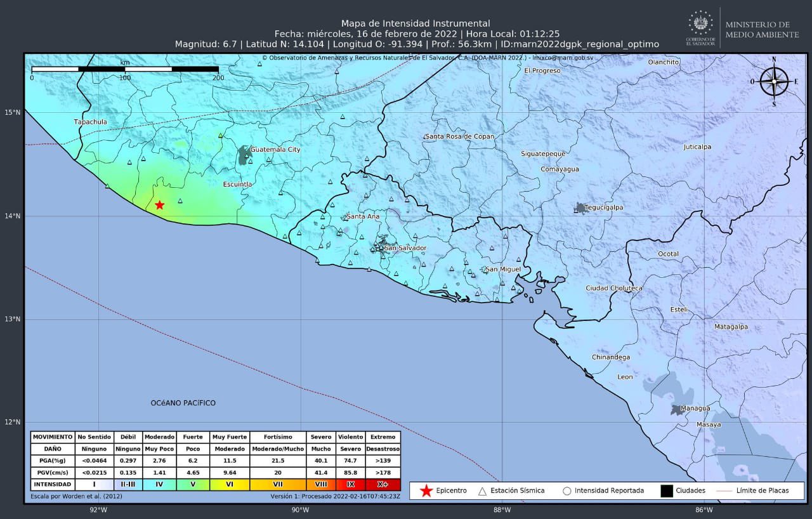Click the km scale bar 200 mark
The height and width of the screenshot is (519, 812).
(218, 77)
